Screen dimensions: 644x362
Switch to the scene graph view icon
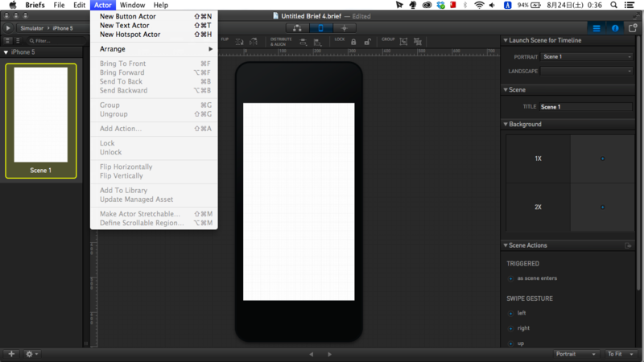tap(297, 28)
